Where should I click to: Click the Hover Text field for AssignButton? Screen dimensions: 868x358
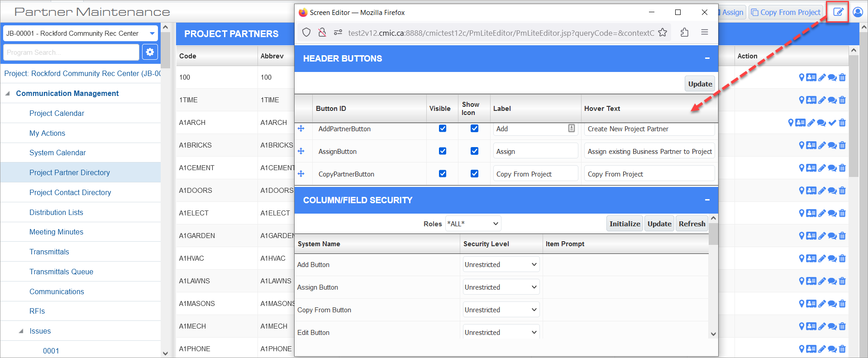[x=649, y=152]
